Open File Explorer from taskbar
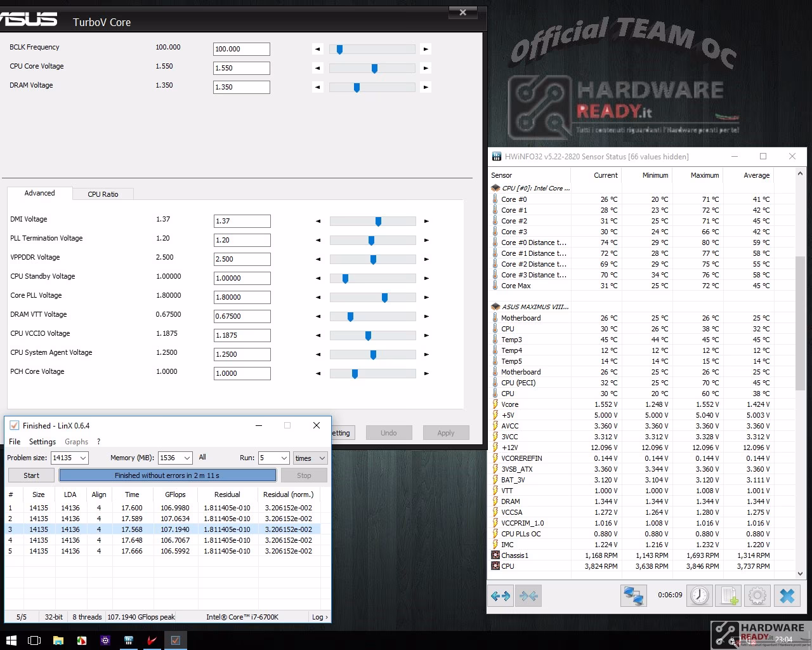The image size is (812, 650). pyautogui.click(x=58, y=640)
